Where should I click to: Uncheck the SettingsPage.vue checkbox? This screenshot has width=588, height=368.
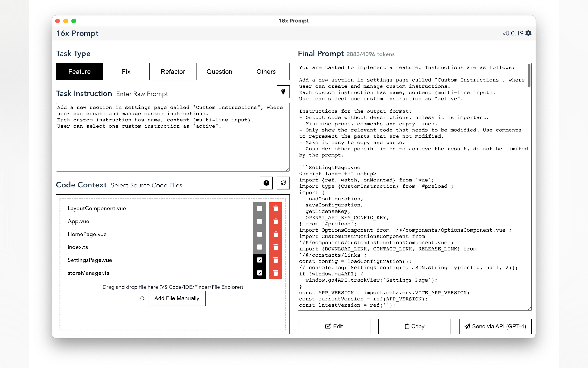coord(259,260)
